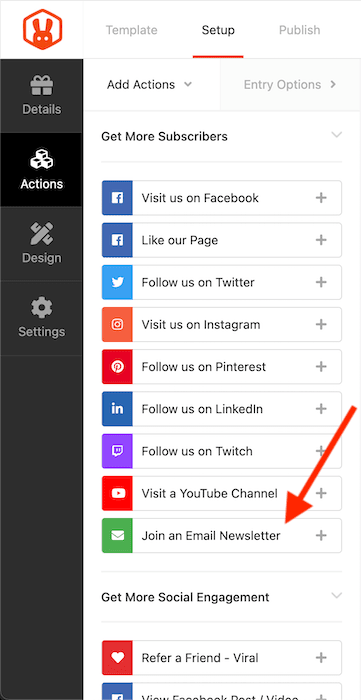
Task: Click the Follow us on Twitch action
Action: pos(222,451)
